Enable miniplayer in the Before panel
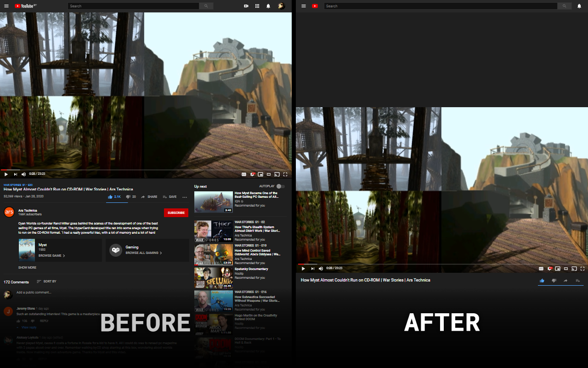This screenshot has height=368, width=588. click(x=260, y=174)
